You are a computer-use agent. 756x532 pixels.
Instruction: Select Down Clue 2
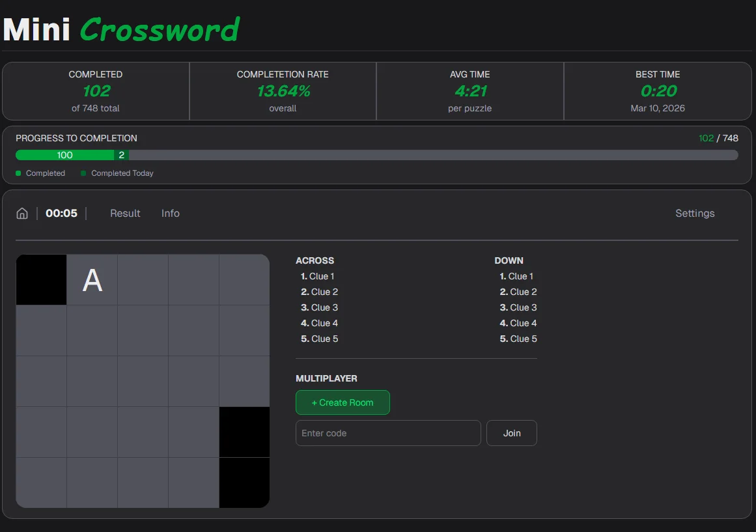518,292
